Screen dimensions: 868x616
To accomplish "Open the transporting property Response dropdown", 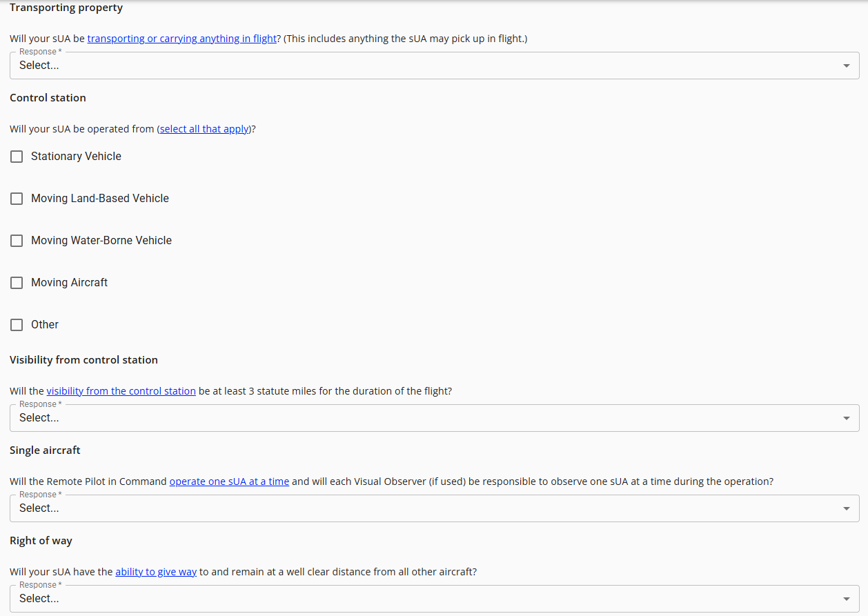I will click(x=433, y=65).
